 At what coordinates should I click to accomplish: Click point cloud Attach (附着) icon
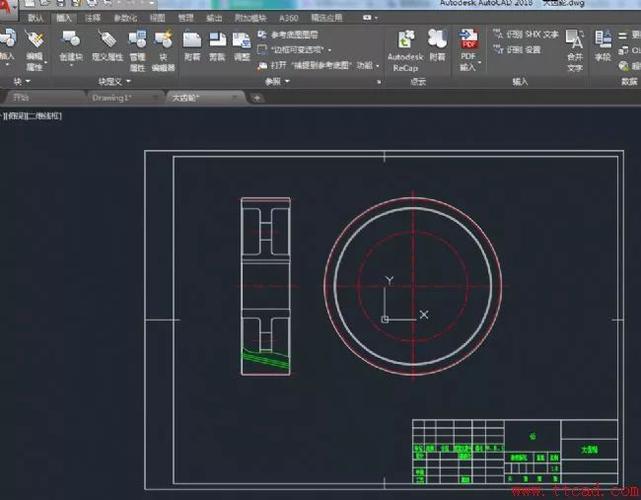tap(437, 39)
